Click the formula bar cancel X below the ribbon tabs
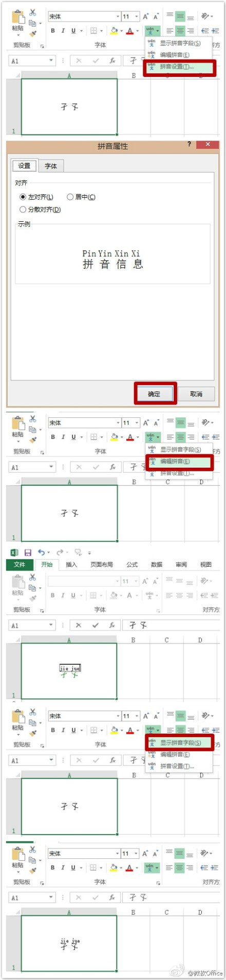226x980 pixels. [x=78, y=625]
